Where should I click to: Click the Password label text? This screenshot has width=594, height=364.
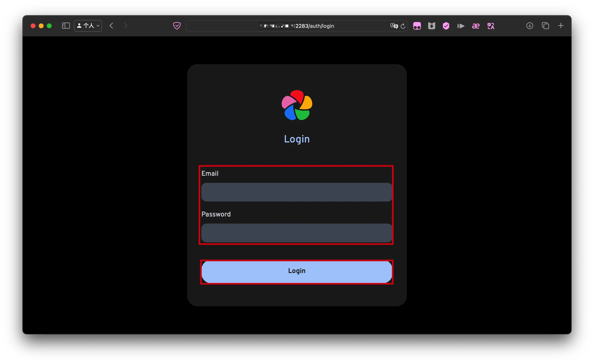click(216, 214)
